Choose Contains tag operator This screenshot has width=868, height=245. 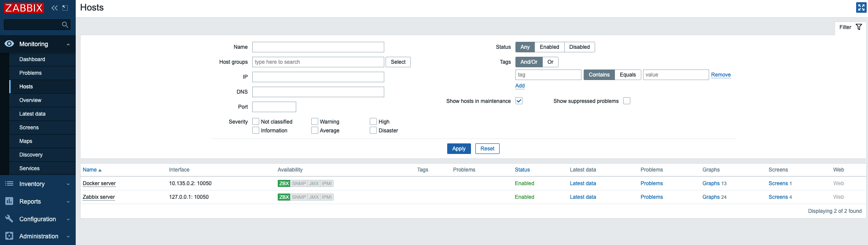[x=599, y=75]
